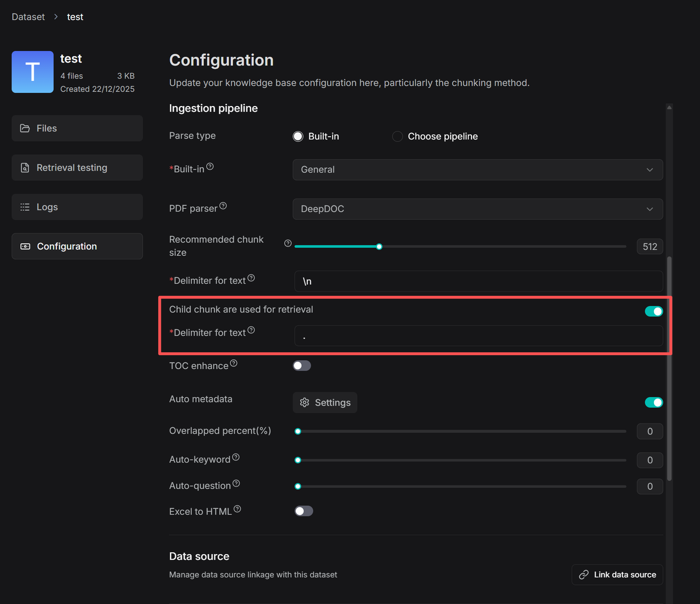Disable child chunk retrieval toggle
This screenshot has height=604, width=700.
[x=654, y=311]
